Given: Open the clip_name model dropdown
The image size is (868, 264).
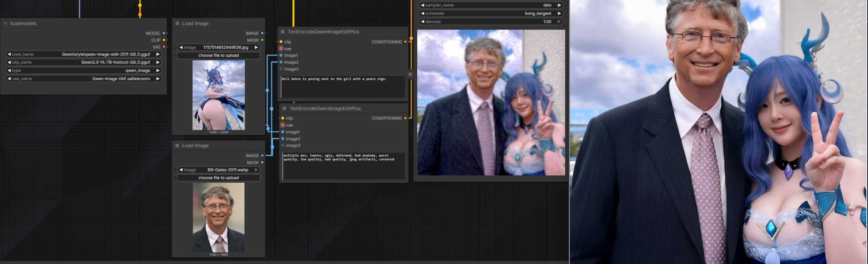Looking at the screenshot, I should (x=83, y=62).
